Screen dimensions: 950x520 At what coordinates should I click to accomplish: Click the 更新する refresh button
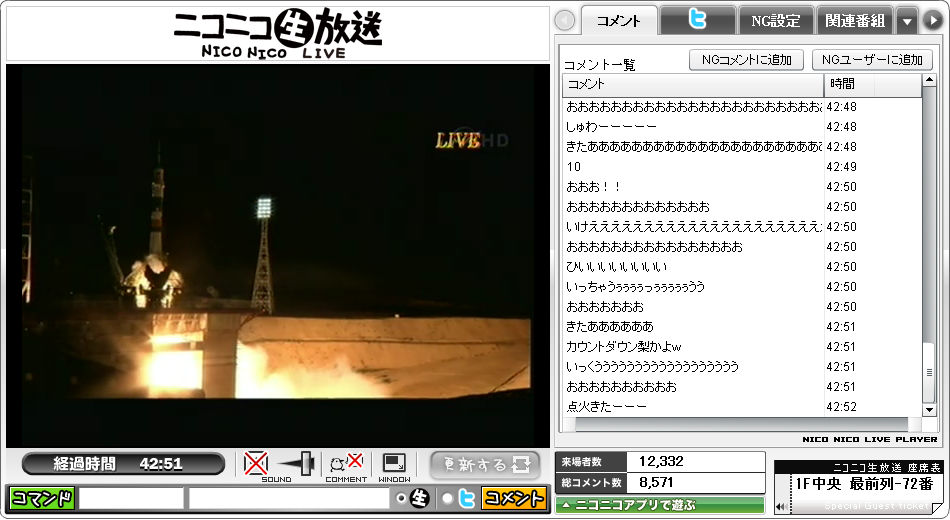(x=485, y=465)
